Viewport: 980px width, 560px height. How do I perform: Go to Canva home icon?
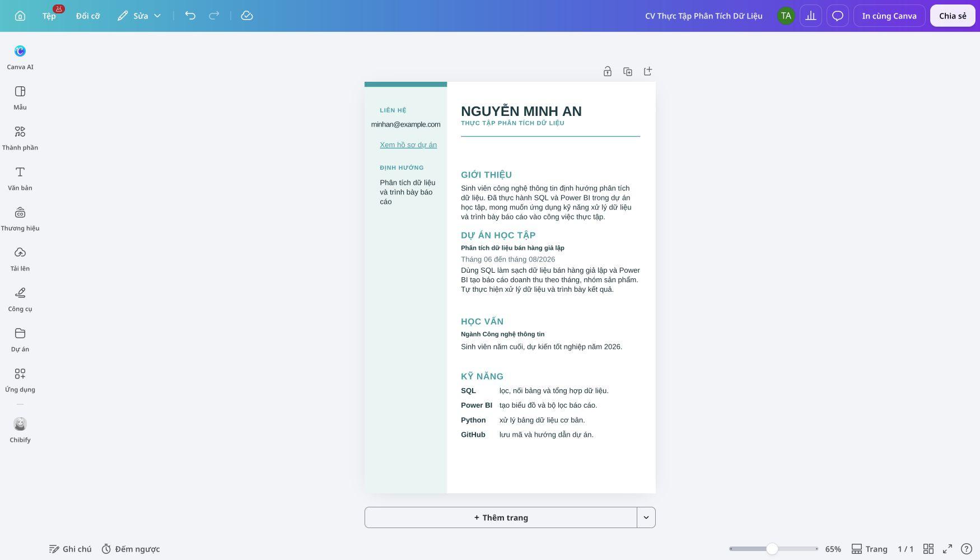(20, 16)
